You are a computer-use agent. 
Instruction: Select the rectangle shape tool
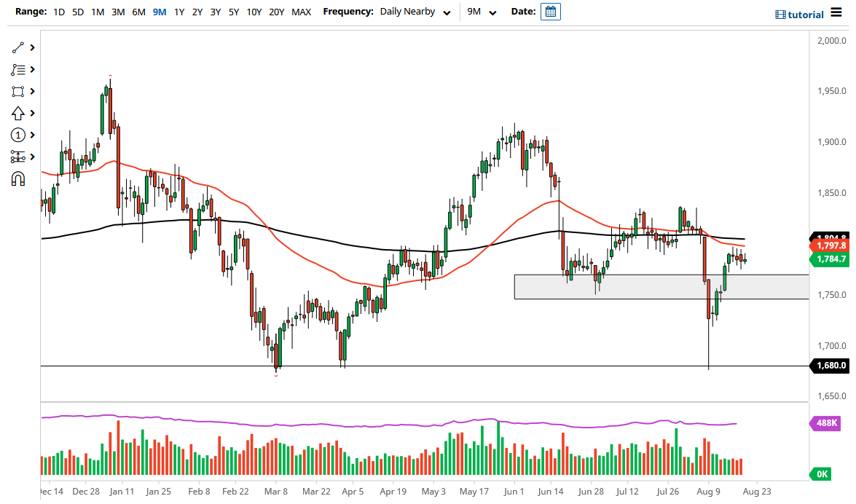18,91
